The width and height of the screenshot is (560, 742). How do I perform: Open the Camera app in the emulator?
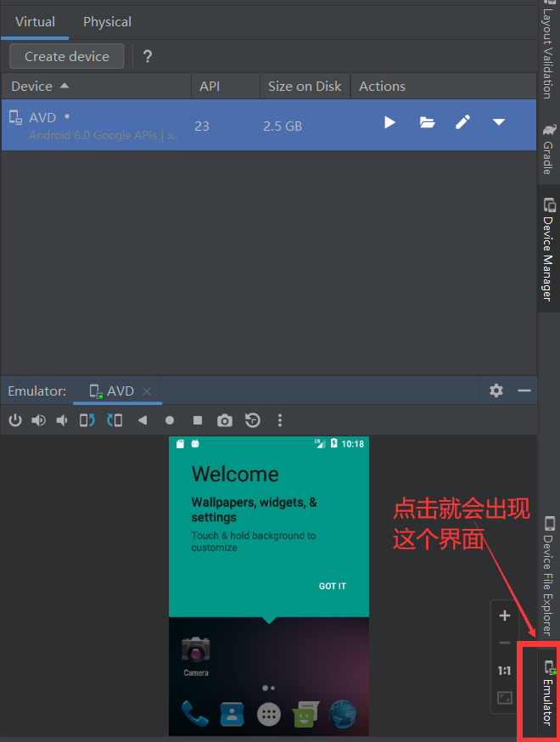click(x=195, y=655)
